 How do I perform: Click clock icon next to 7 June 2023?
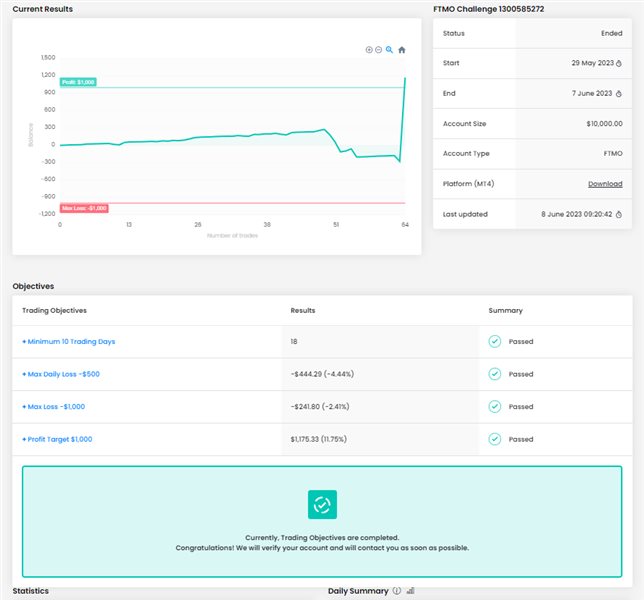click(619, 94)
